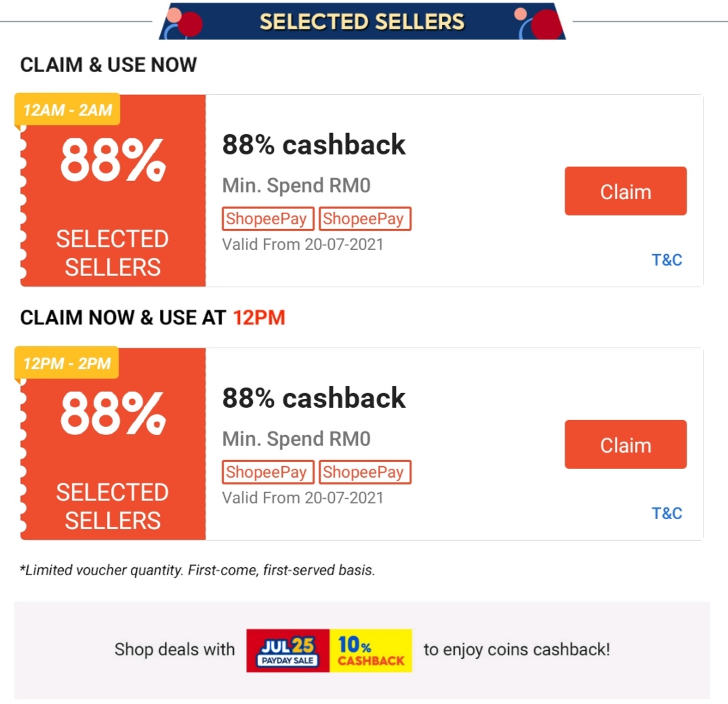Click the 88% cashback title in the 12PM voucher
Screen dimensions: 728x704
point(314,398)
